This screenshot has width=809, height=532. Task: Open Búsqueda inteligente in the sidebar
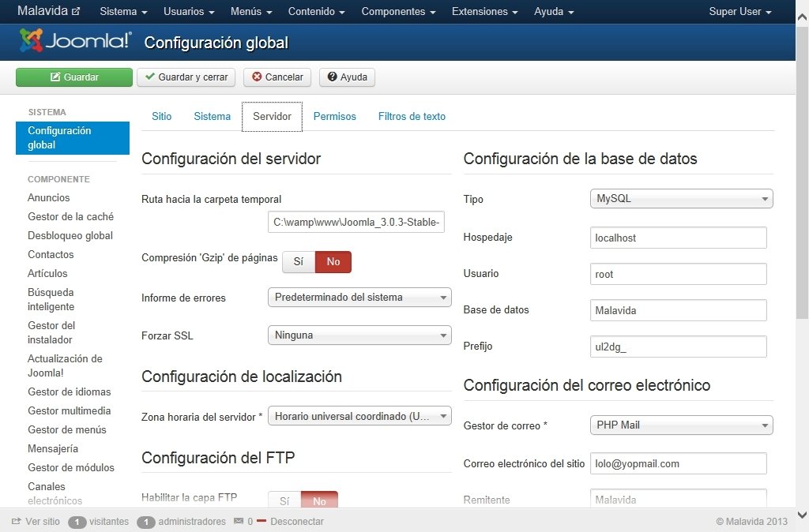(x=51, y=299)
